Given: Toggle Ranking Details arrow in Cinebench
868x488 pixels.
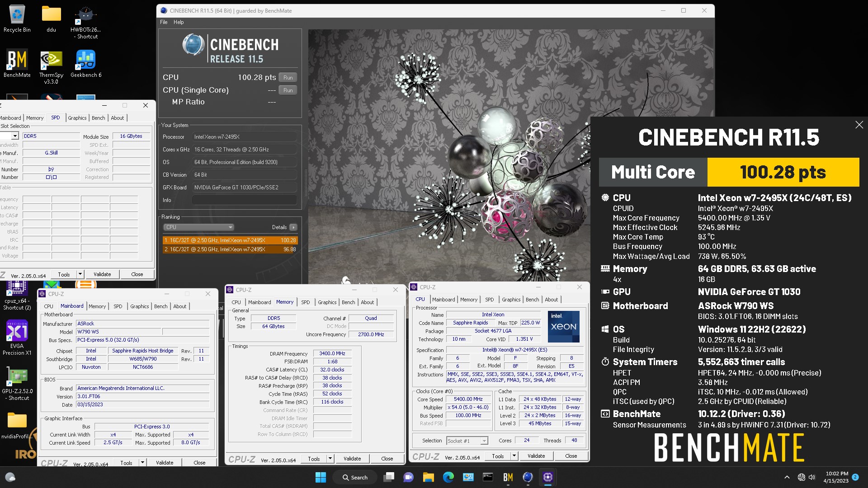Looking at the screenshot, I should [293, 227].
